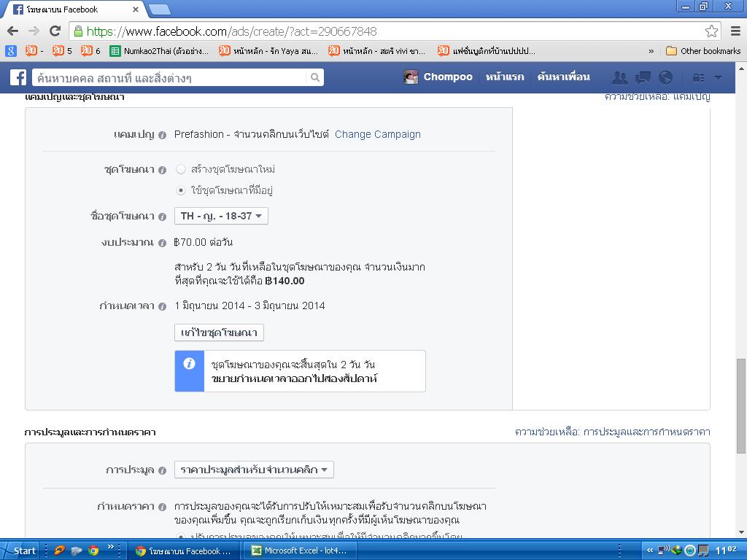Click info icon next to การประมูล
Screen dimensions: 747x560
click(162, 470)
